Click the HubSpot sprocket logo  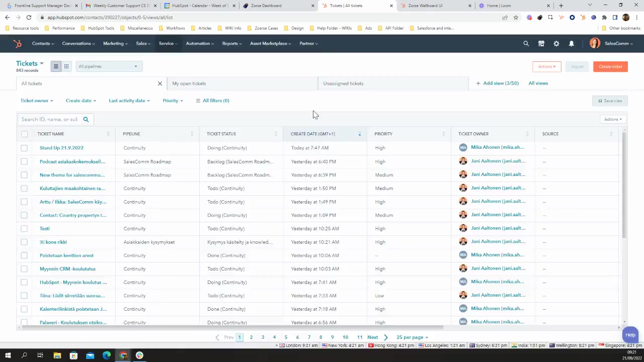[x=18, y=44]
